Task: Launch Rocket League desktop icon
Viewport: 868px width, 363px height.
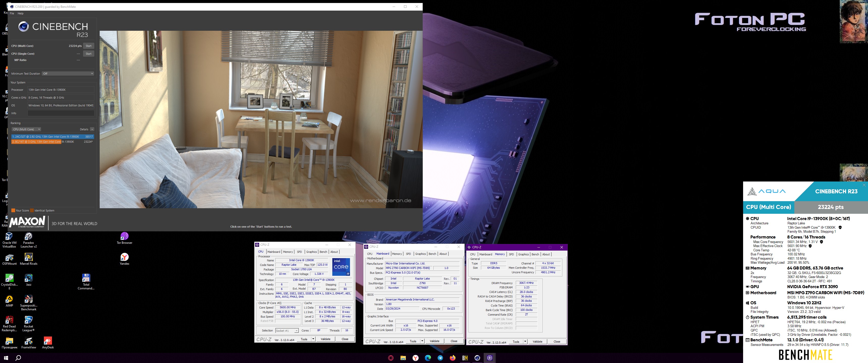Action: click(x=29, y=324)
